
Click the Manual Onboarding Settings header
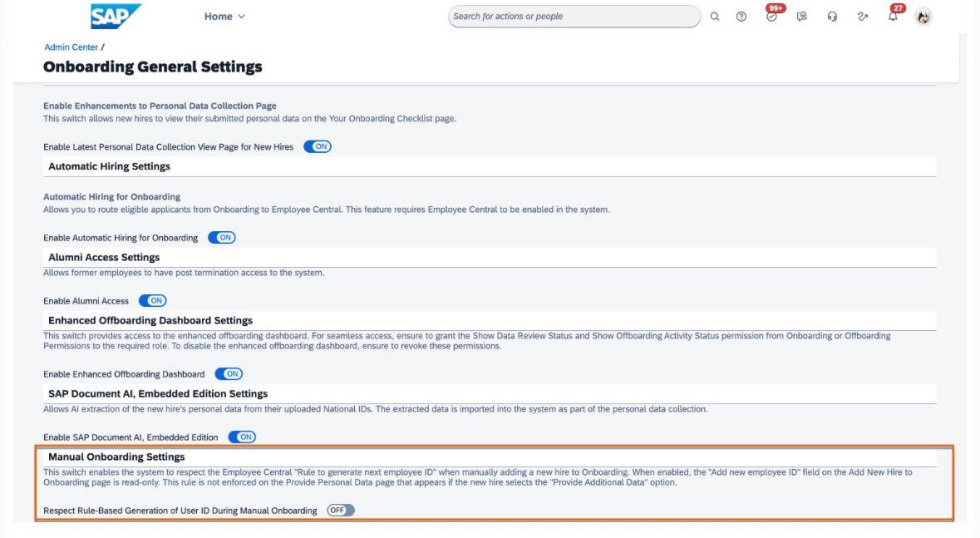(117, 457)
